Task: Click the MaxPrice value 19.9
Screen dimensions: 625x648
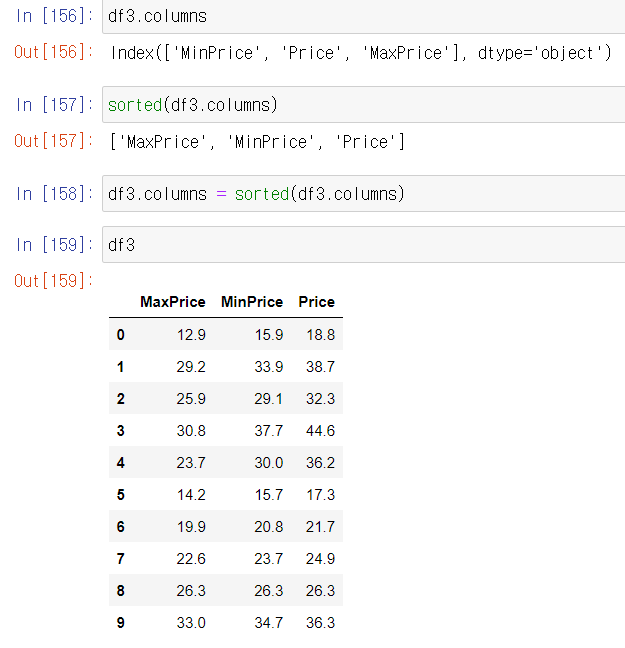Action: pyautogui.click(x=191, y=527)
